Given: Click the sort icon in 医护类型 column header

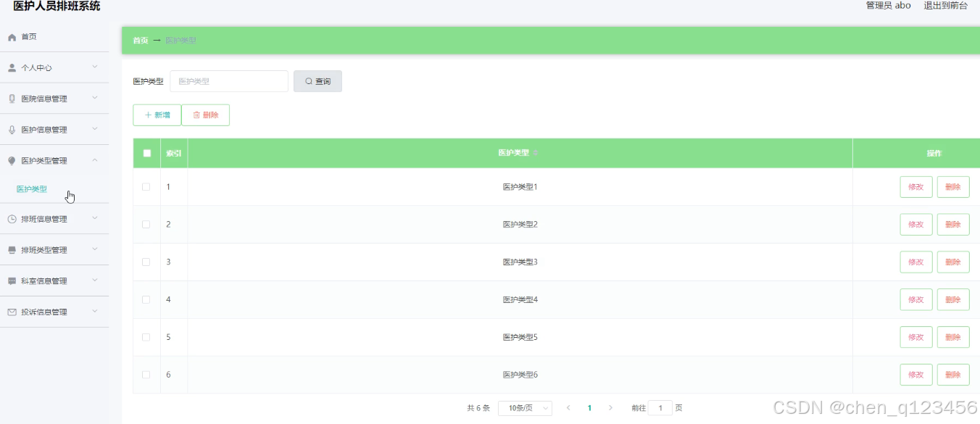Looking at the screenshot, I should pyautogui.click(x=536, y=153).
